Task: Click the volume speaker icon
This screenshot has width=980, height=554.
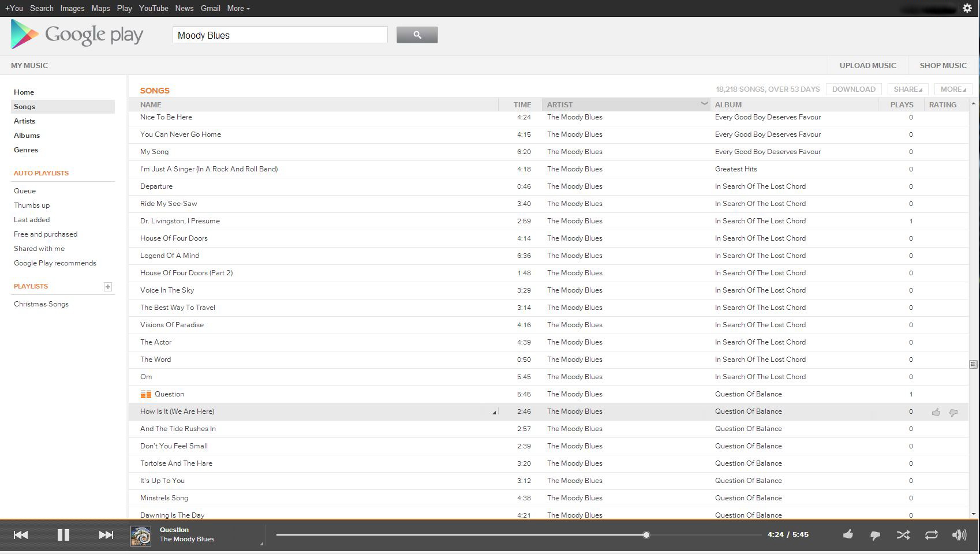Action: pos(959,535)
